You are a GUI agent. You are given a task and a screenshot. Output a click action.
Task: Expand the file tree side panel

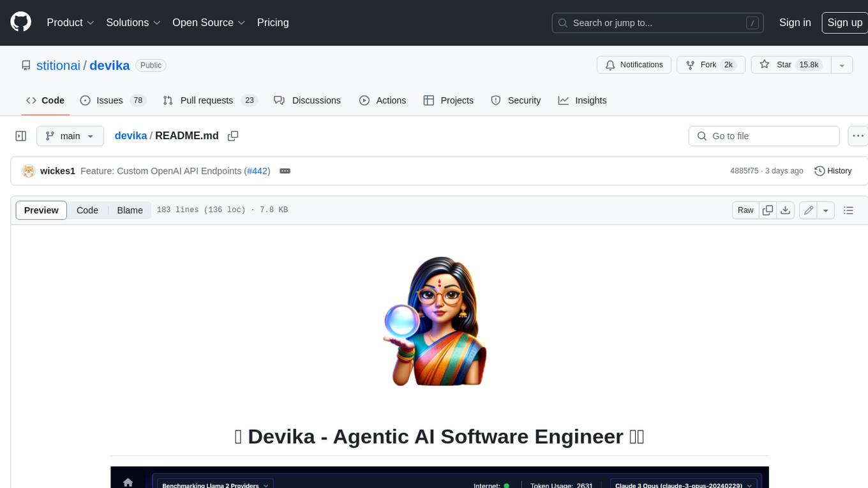coord(20,136)
